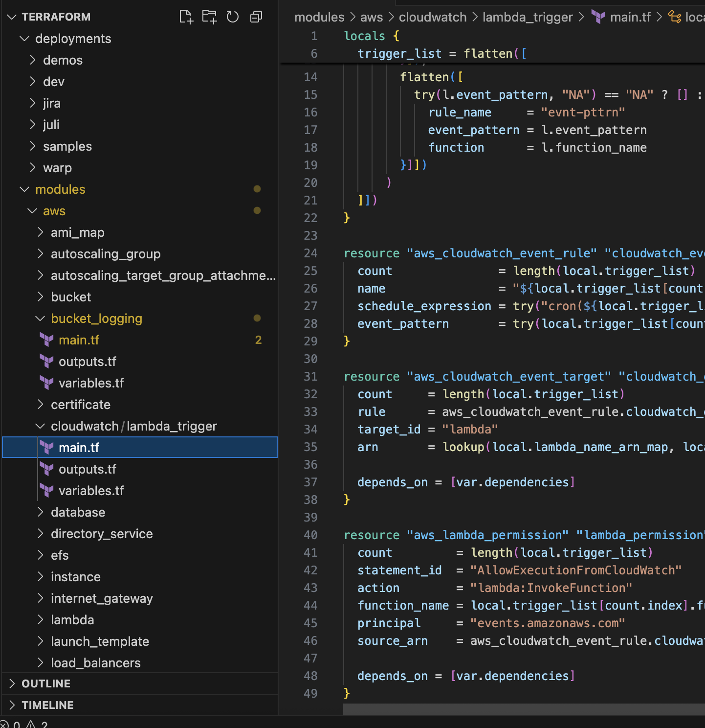705x728 pixels.
Task: Expand the bucket folder
Action: click(x=40, y=297)
